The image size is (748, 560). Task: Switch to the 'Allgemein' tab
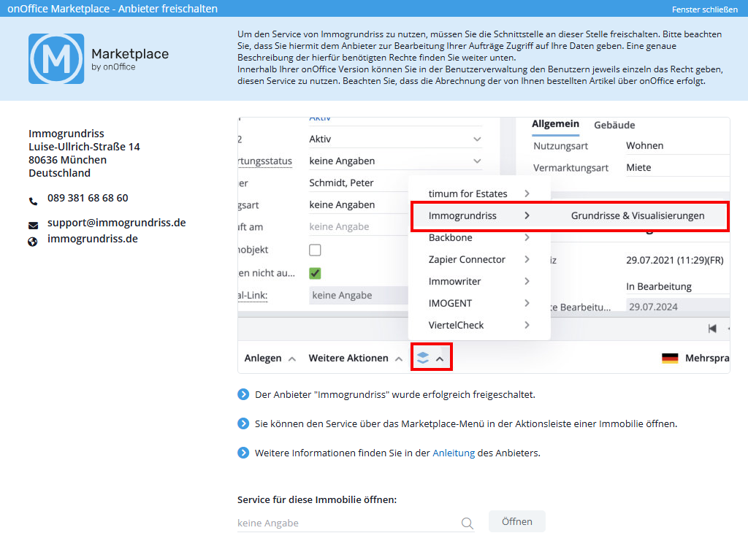tap(555, 124)
